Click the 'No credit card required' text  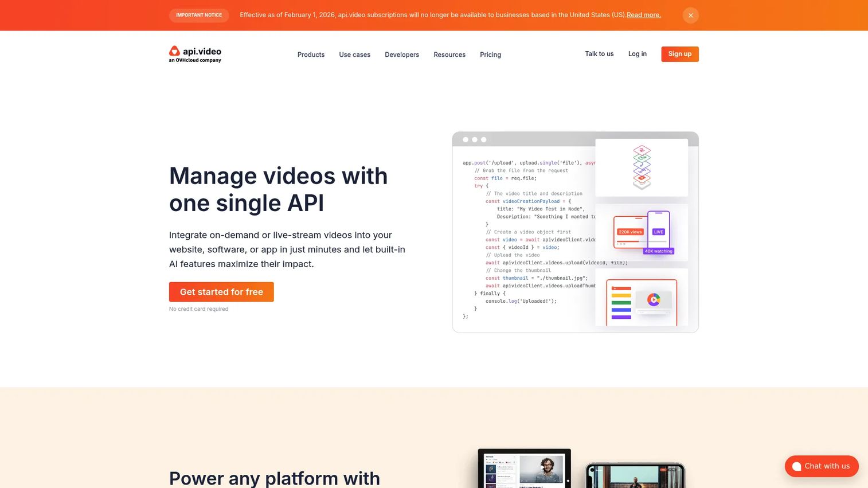click(198, 309)
